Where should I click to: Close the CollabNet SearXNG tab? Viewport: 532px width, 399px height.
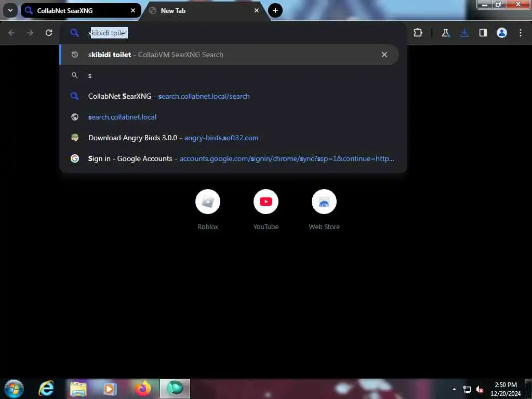133,10
